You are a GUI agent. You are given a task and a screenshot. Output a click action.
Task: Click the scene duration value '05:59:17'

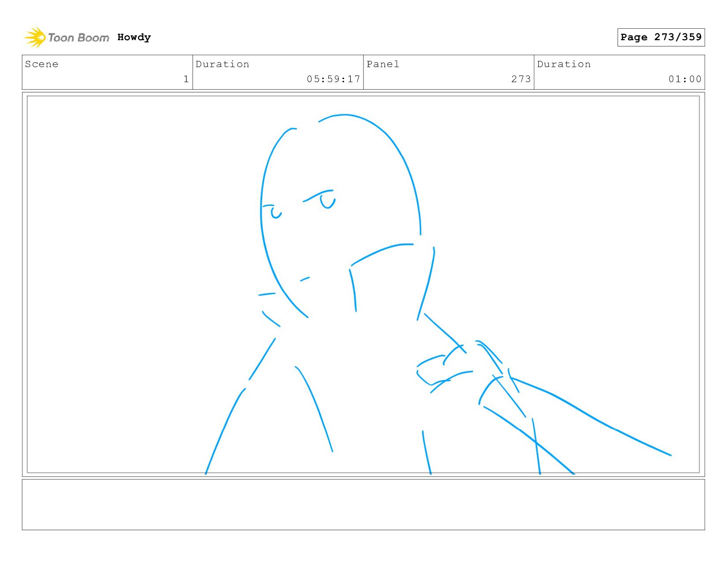pyautogui.click(x=334, y=79)
